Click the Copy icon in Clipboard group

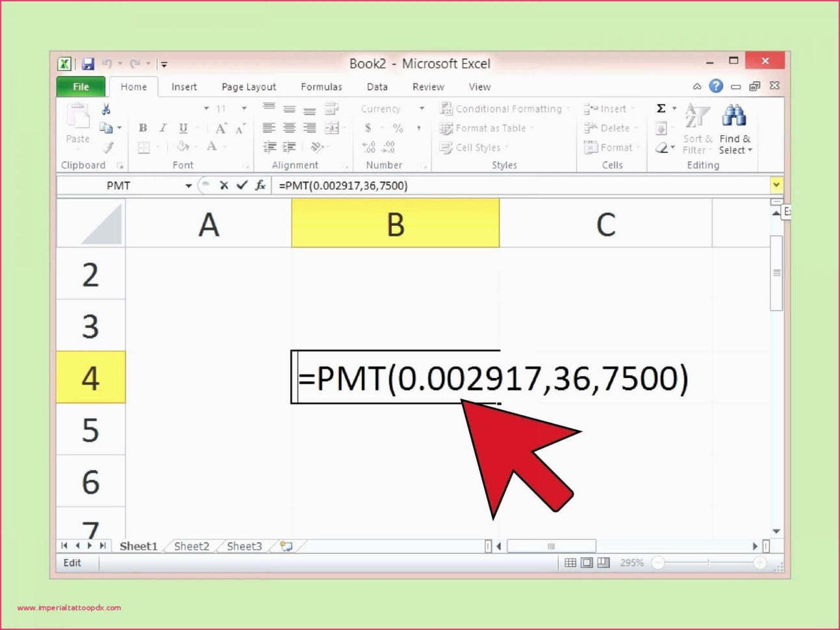[106, 128]
